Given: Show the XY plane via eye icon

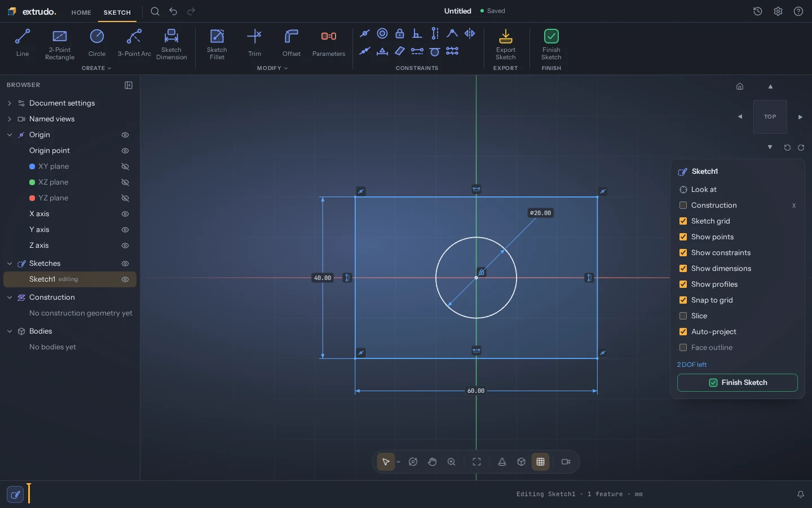Looking at the screenshot, I should [x=125, y=167].
